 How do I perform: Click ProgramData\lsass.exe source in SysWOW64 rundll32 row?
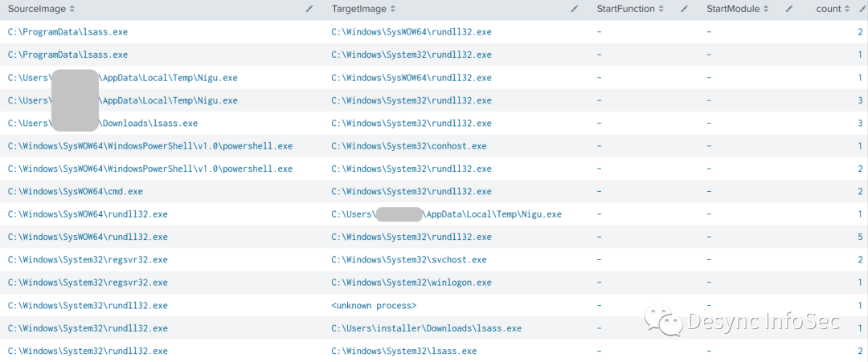[x=68, y=32]
